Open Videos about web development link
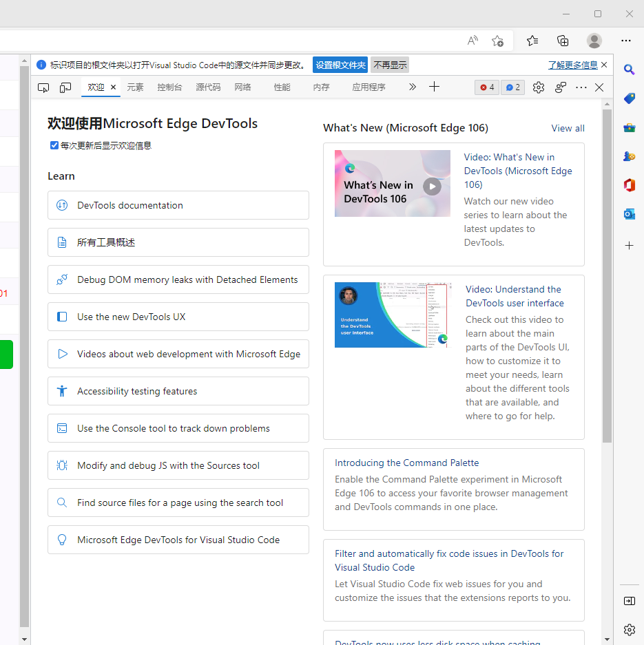 click(x=178, y=354)
